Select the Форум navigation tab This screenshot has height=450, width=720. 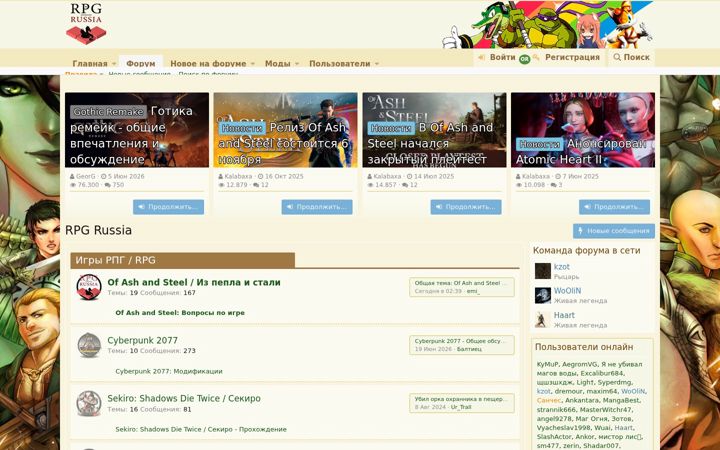(141, 62)
